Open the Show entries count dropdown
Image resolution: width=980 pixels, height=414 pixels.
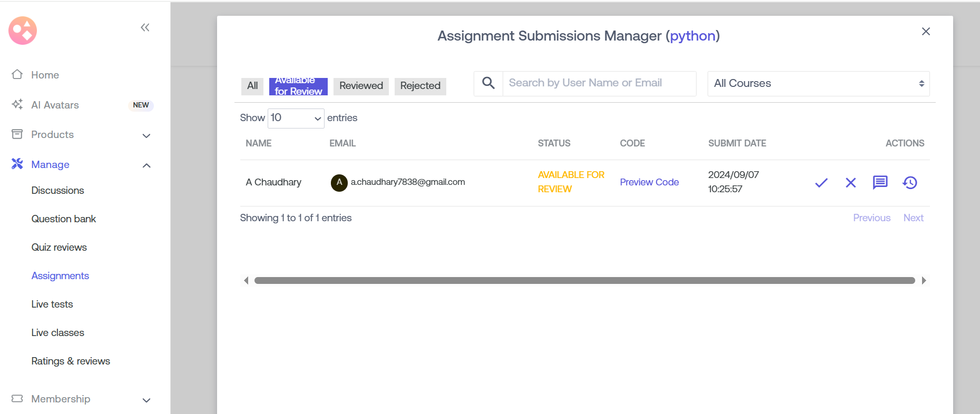(x=296, y=118)
